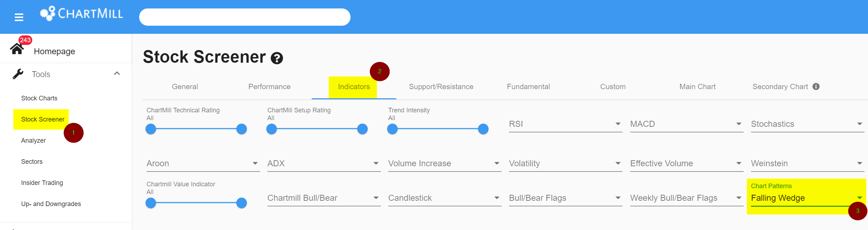Click Secondary Chart info icon
The image size is (868, 230).
[816, 87]
